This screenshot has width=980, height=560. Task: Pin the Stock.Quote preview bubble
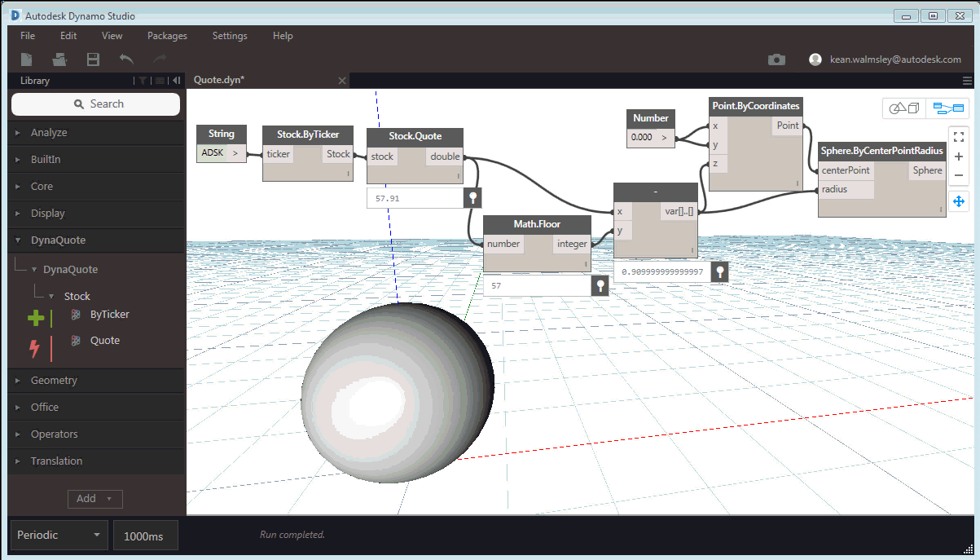tap(472, 198)
